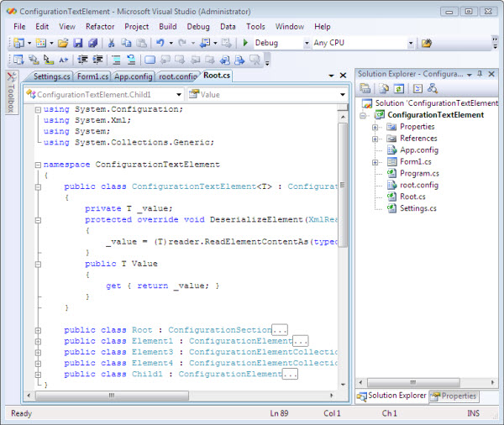
Task: Pin the Solution Explorer auto-hide button
Action: (480, 74)
